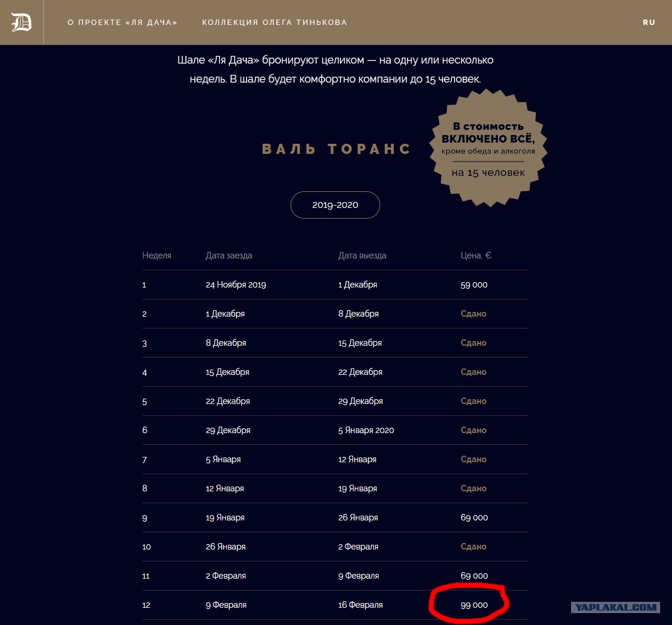Click the La Datcha logo icon

(x=21, y=23)
